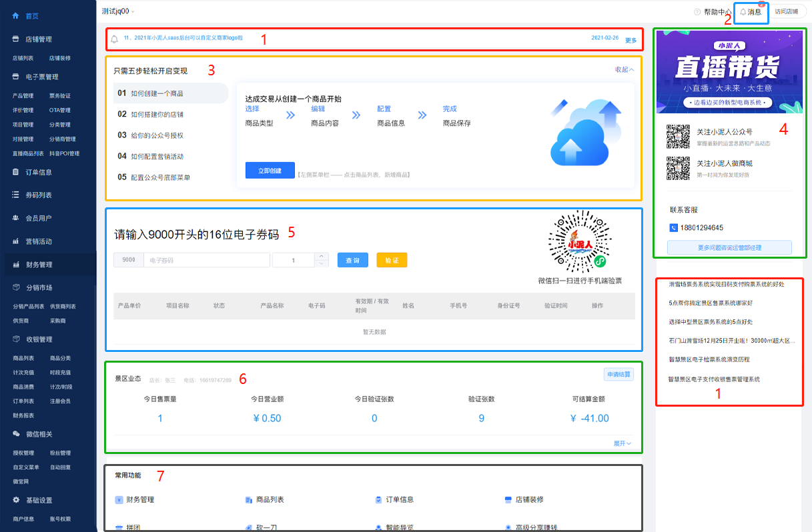The height and width of the screenshot is (532, 812).
Task: Click the 帮助中心 question mark icon
Action: coord(697,12)
